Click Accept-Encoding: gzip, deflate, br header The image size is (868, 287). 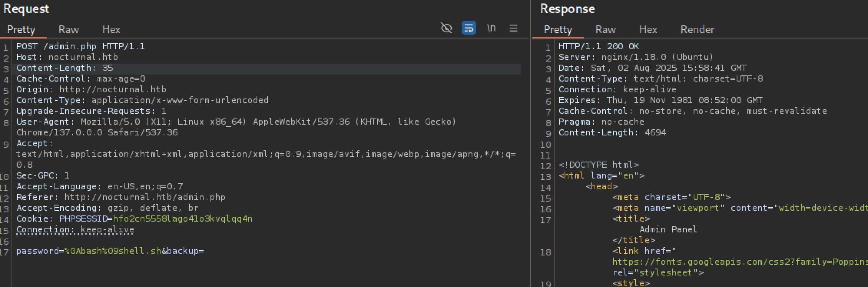pos(107,208)
